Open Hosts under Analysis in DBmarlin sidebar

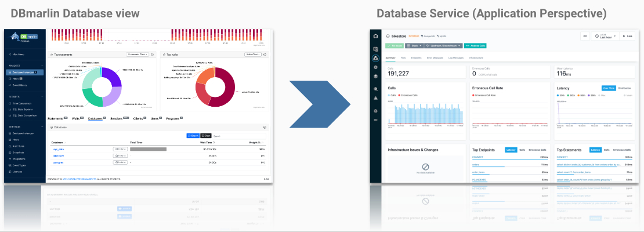tap(17, 78)
